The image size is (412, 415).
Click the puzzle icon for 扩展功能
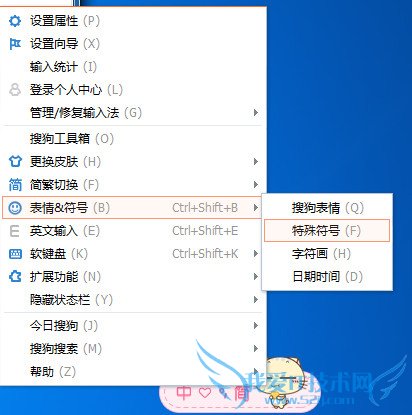tap(15, 277)
